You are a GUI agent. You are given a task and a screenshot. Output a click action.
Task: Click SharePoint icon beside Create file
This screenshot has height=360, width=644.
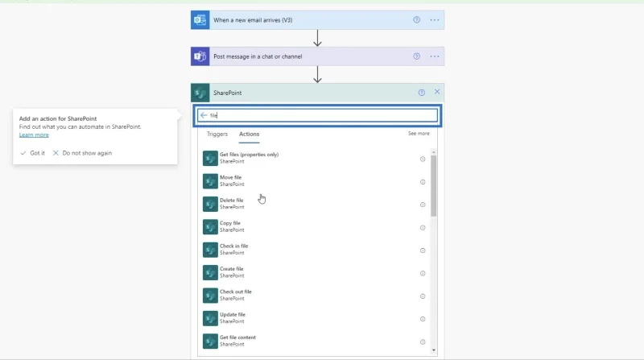(x=210, y=272)
